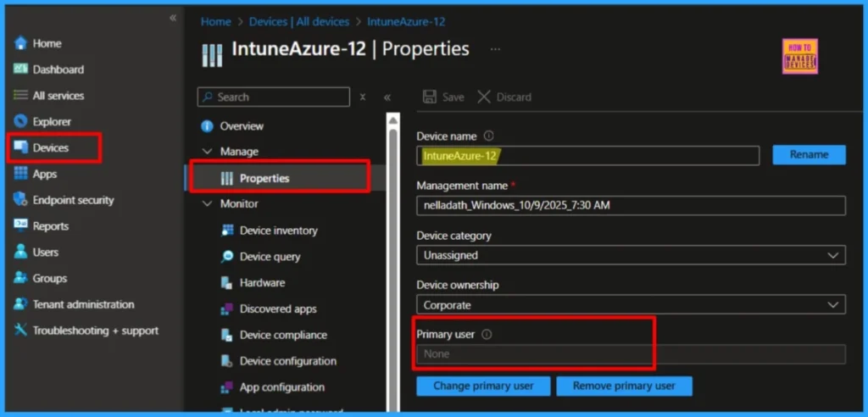
Task: Click the resource menu scroll-up arrow
Action: point(393,120)
